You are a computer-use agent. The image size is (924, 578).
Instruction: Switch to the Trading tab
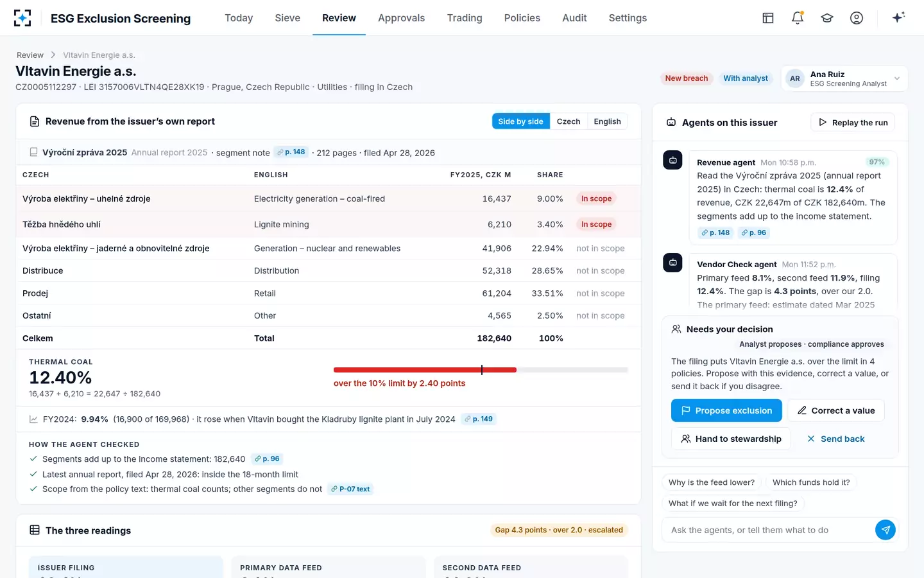click(465, 18)
